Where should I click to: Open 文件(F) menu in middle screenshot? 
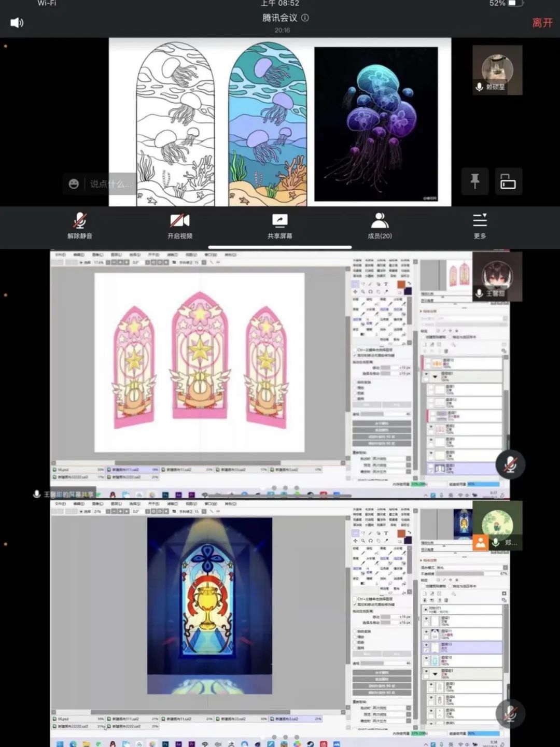point(61,255)
